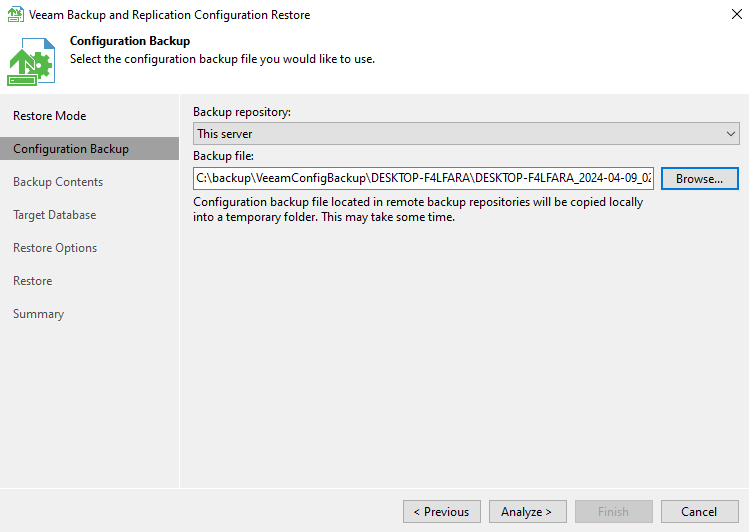Select the Restore Options step
Screen dimensions: 749x532
click(x=55, y=248)
